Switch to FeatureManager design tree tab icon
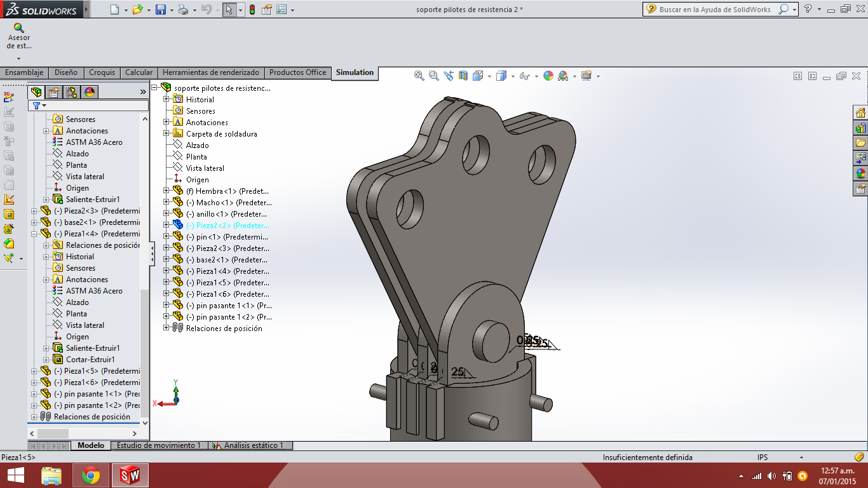The height and width of the screenshot is (488, 868). [37, 91]
